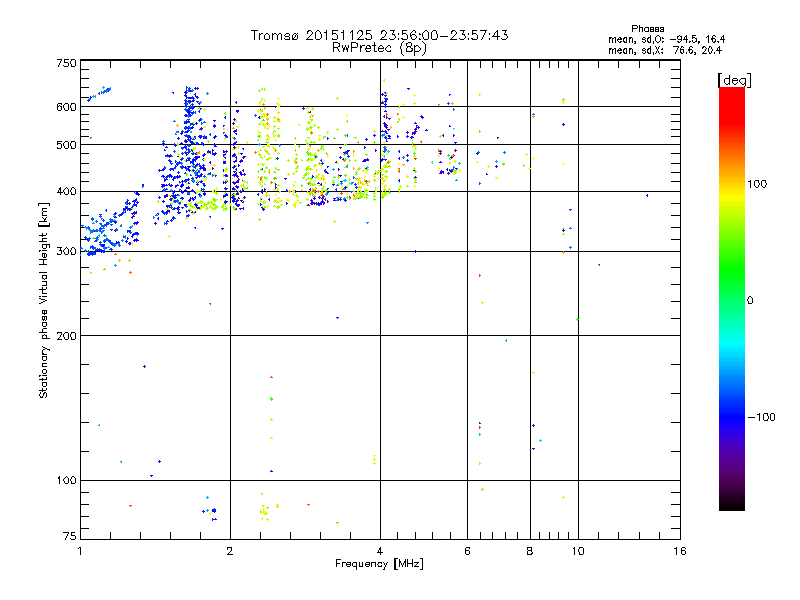Click the "500" height axis tick label
This screenshot has width=800, height=600.
[66, 145]
